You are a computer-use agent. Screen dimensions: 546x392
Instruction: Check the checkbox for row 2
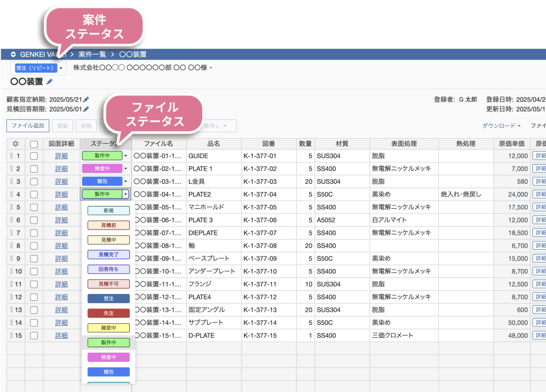coord(34,169)
